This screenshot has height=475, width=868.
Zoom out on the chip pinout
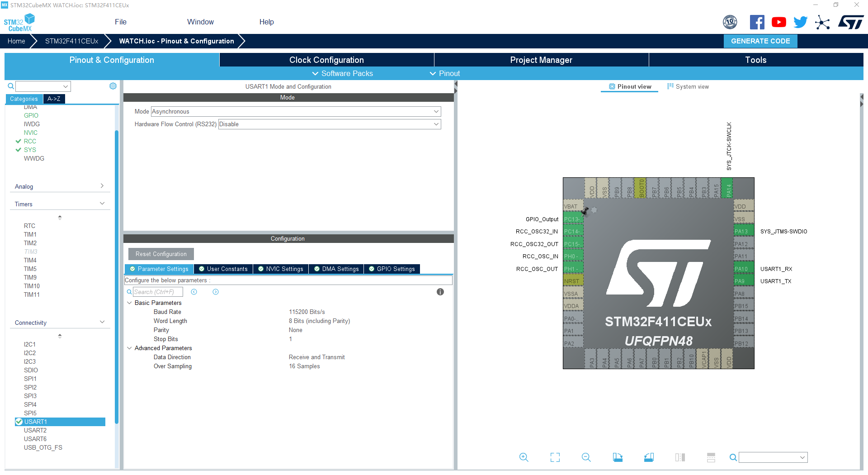(586, 457)
